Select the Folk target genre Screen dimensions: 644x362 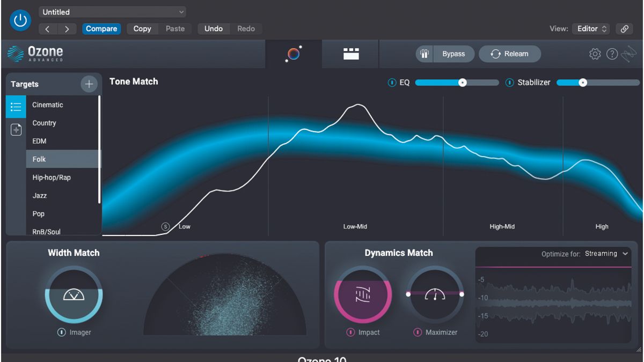click(x=39, y=159)
